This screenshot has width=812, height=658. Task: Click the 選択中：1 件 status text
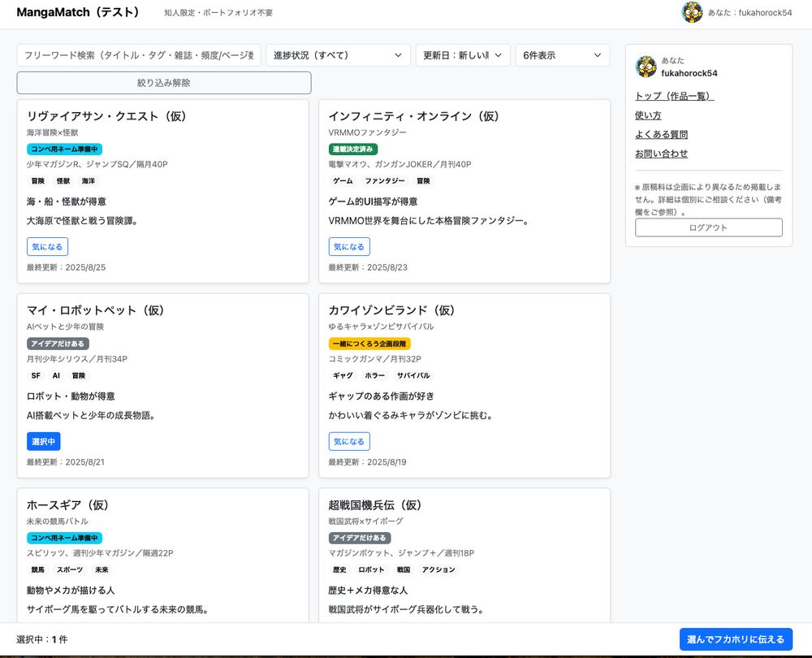pos(42,639)
